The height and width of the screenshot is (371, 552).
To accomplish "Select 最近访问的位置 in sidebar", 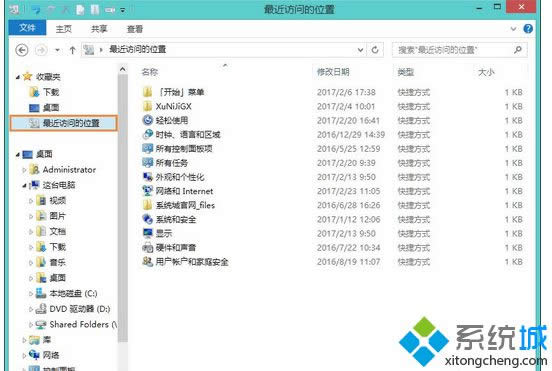I will click(64, 123).
